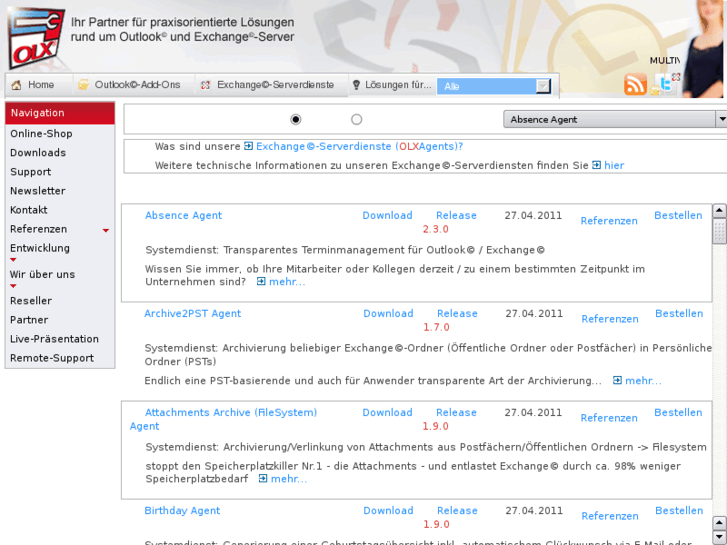Open Live-Präsentation in sidebar
Image resolution: width=727 pixels, height=545 pixels.
pyautogui.click(x=54, y=339)
